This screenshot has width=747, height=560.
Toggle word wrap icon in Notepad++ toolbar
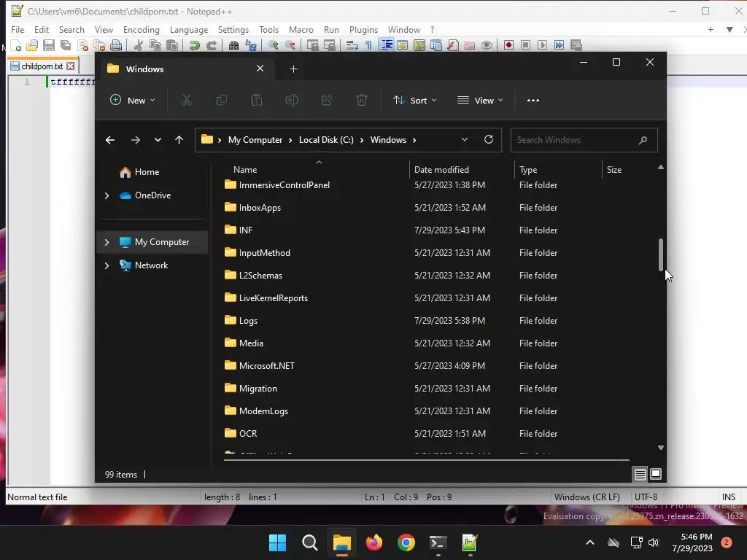(352, 45)
